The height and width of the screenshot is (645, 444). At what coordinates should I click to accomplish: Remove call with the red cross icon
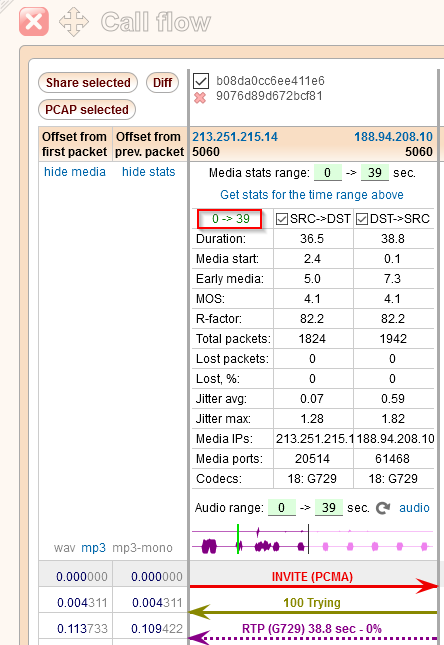coord(200,98)
